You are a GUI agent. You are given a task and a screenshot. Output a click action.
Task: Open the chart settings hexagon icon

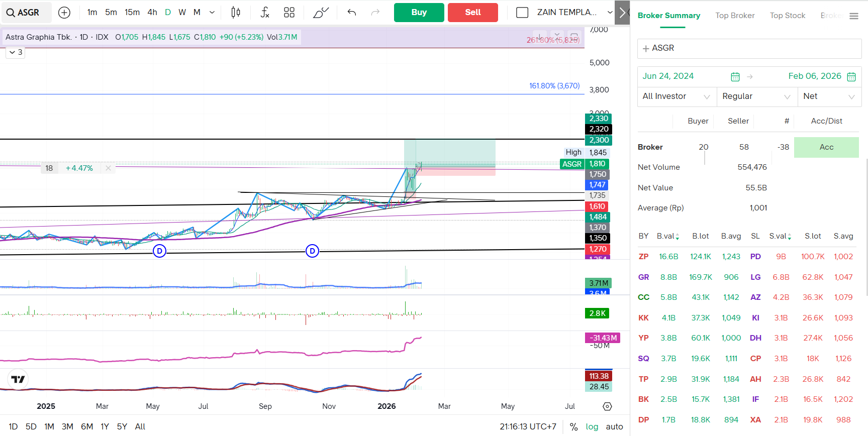tap(607, 406)
